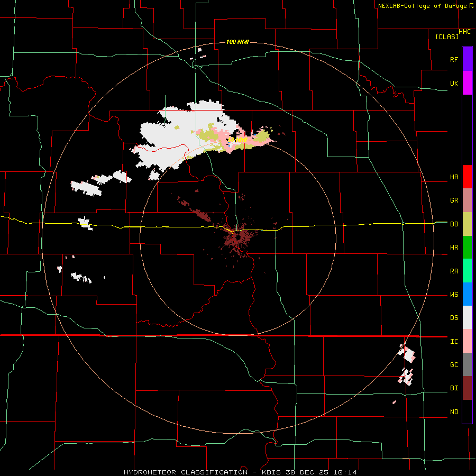Click the RA legend label
This screenshot has width=476, height=476.
click(x=454, y=271)
